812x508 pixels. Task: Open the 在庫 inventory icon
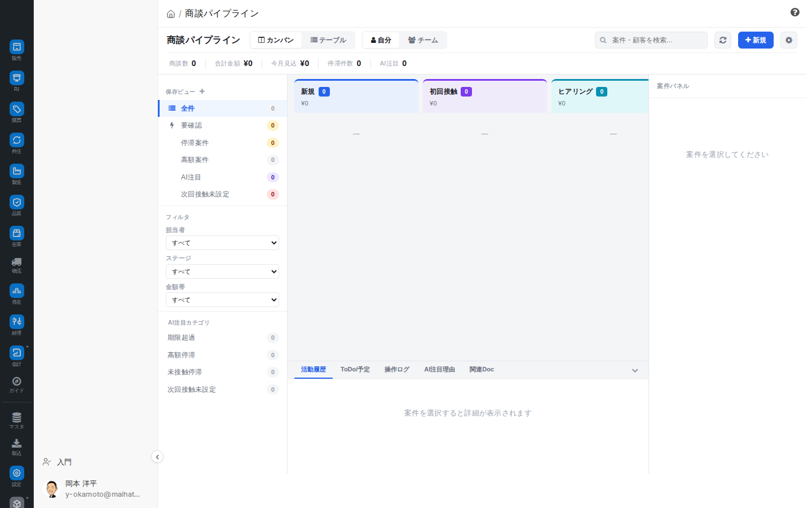tap(17, 233)
